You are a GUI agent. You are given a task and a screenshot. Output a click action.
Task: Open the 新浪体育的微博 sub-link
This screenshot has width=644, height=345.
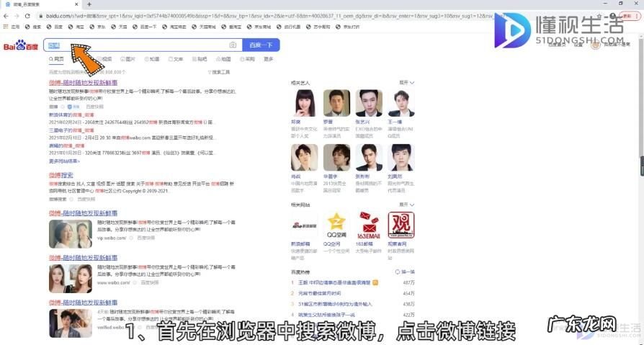[x=71, y=115]
